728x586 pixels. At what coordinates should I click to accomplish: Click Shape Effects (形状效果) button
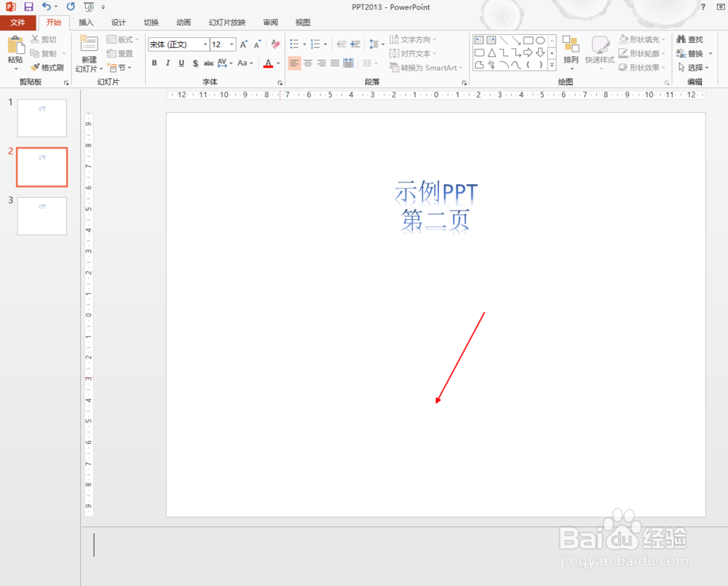[642, 68]
